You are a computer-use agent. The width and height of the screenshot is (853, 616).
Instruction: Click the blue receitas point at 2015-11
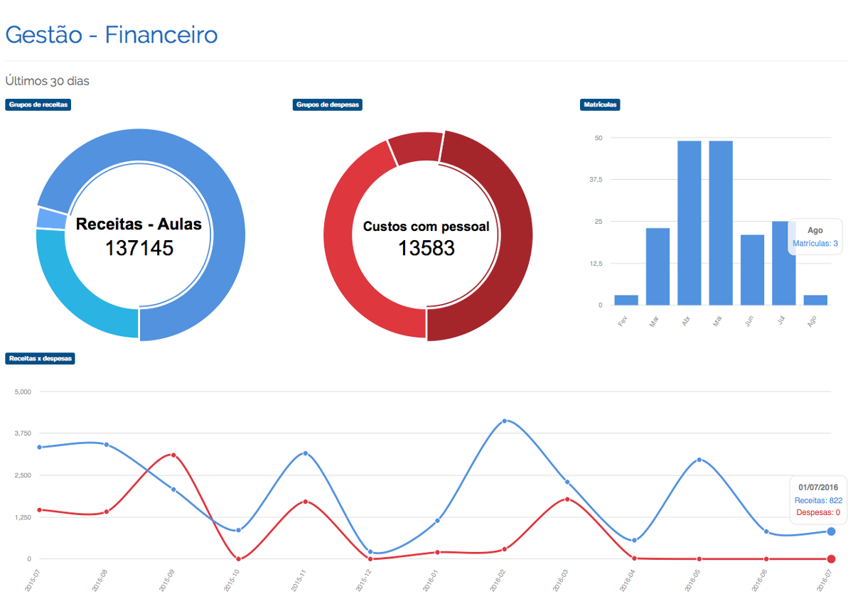tap(305, 453)
